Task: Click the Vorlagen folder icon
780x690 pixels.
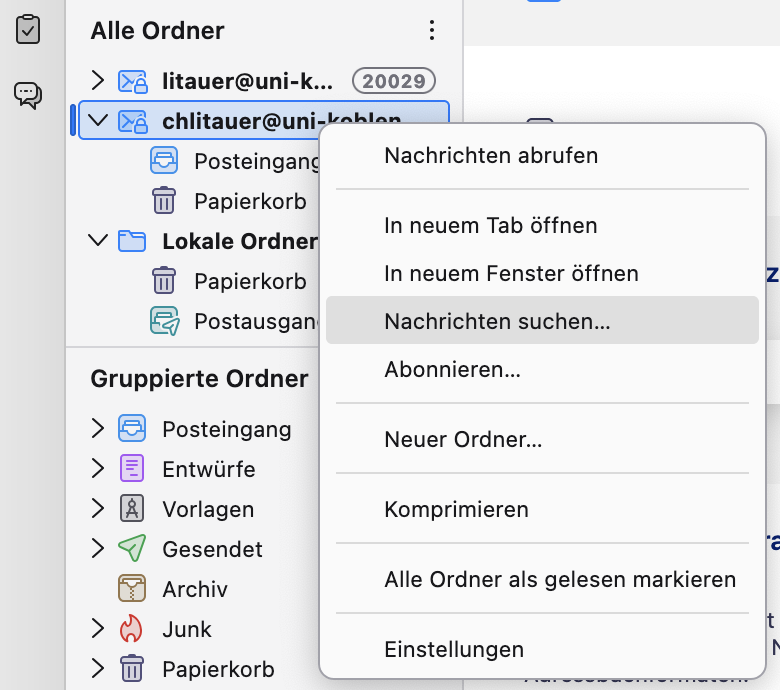Action: click(x=132, y=509)
